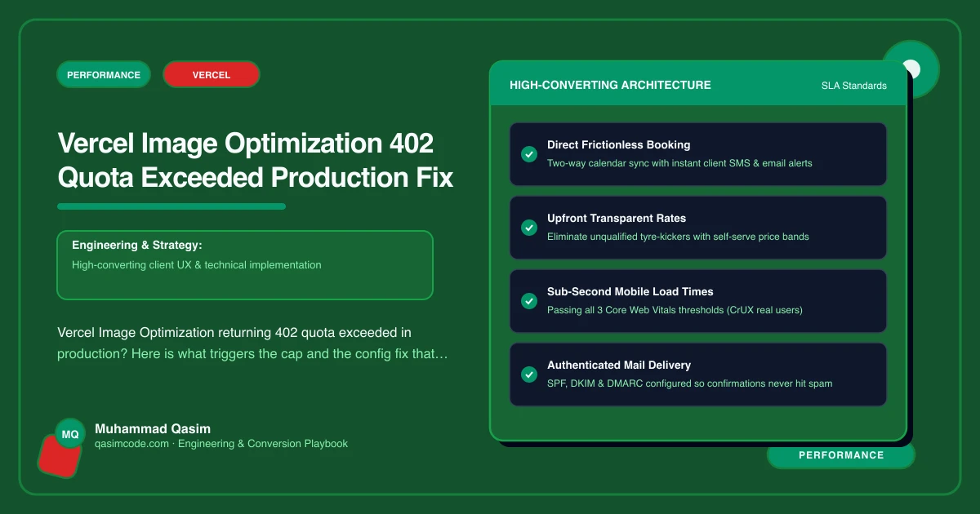Click the red VERCEL tag pill

[212, 74]
